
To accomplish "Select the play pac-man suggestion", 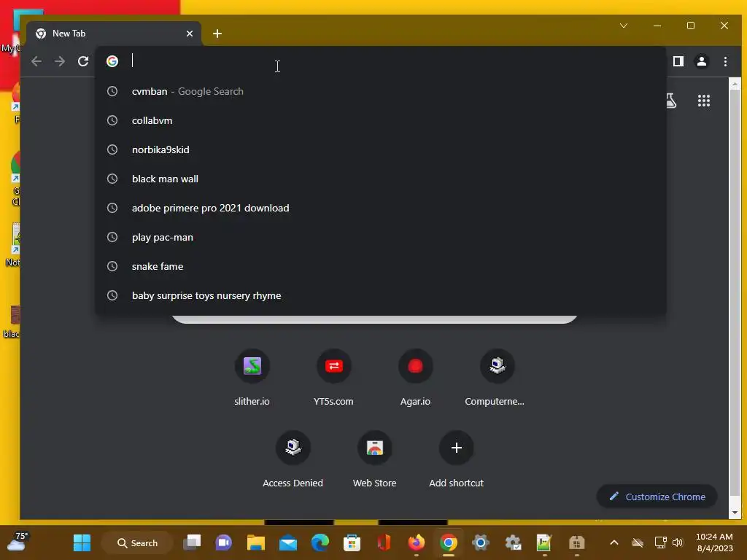I will tap(381, 237).
